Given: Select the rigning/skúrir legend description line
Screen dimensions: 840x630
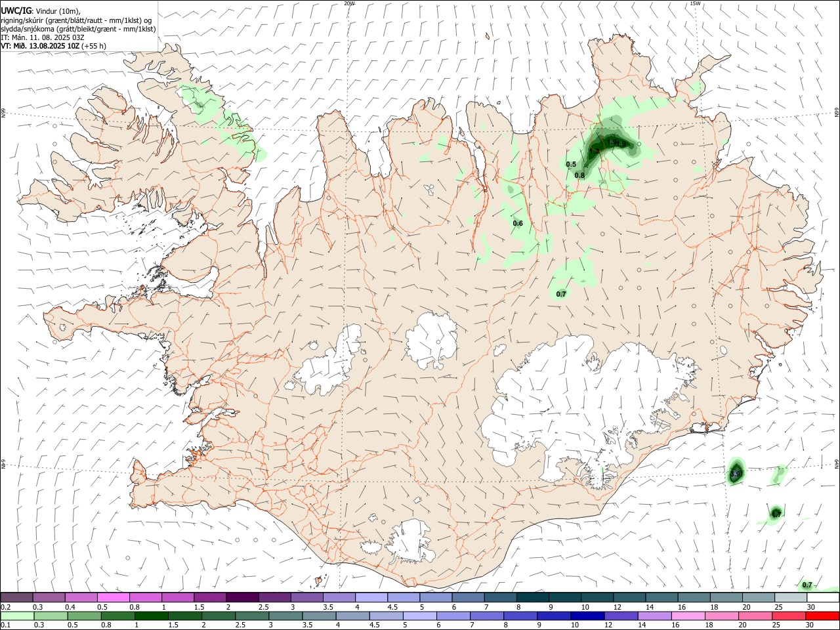Looking at the screenshot, I should pyautogui.click(x=77, y=20).
